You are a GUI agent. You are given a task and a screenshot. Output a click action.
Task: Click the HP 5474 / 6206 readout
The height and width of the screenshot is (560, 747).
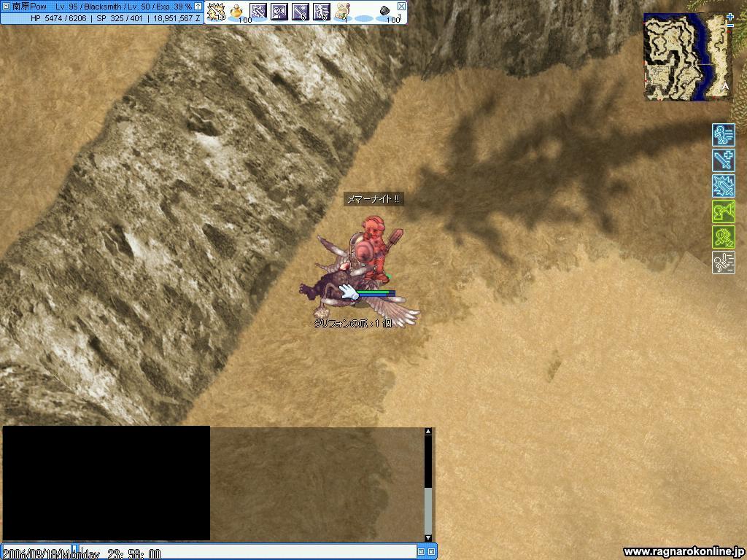59,18
